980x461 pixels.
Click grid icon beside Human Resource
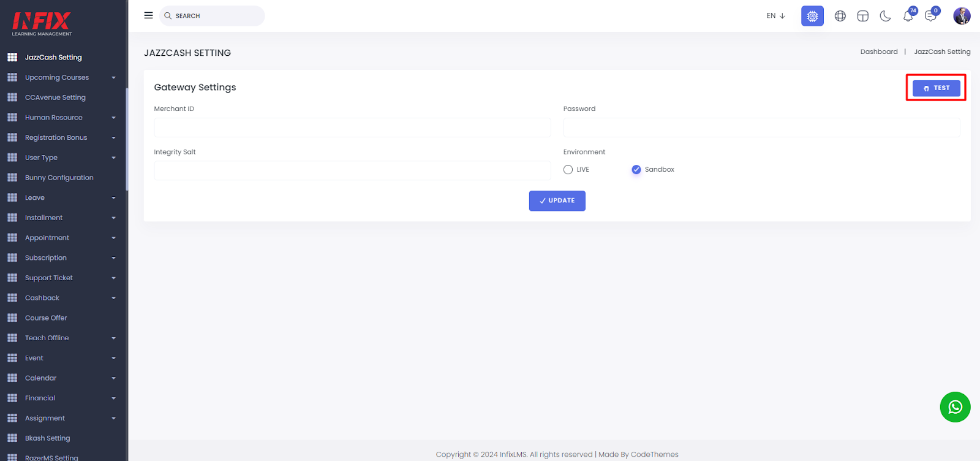(x=12, y=117)
